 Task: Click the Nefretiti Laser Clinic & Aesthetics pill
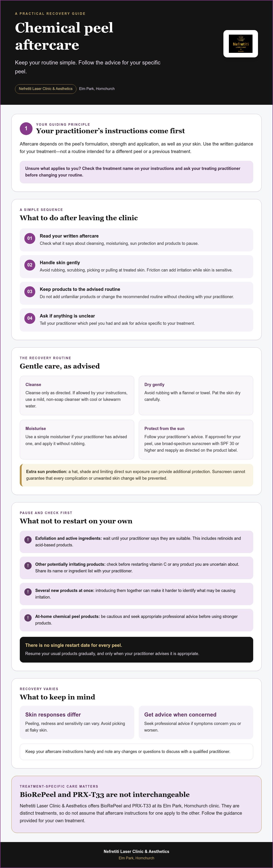point(45,89)
